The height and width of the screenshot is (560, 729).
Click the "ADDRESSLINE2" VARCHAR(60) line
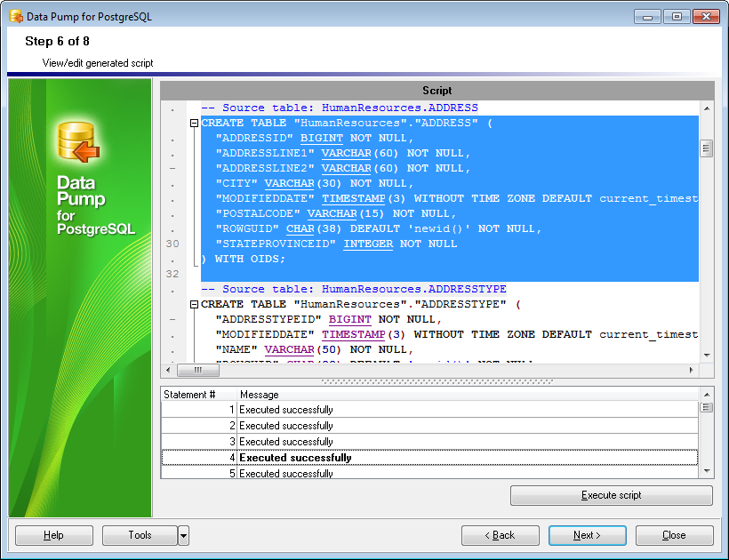click(x=342, y=168)
